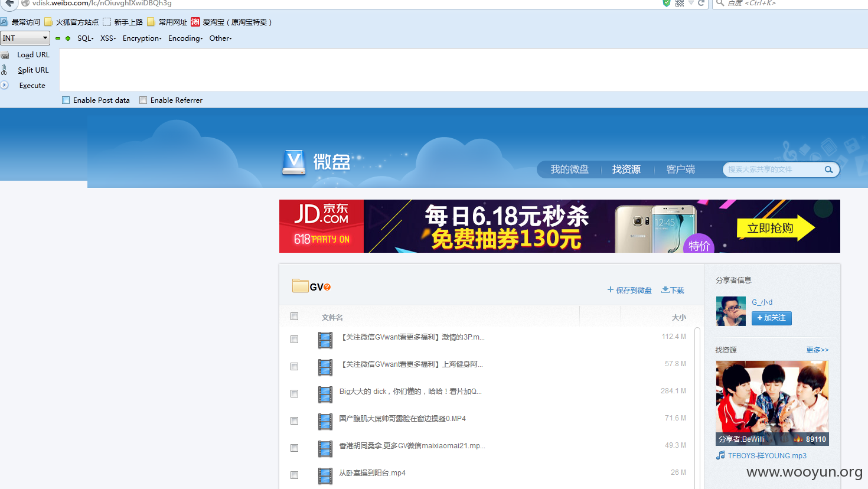Click the 爱淘宝 bookmark icon
Screen dimensions: 868x489
coord(195,22)
